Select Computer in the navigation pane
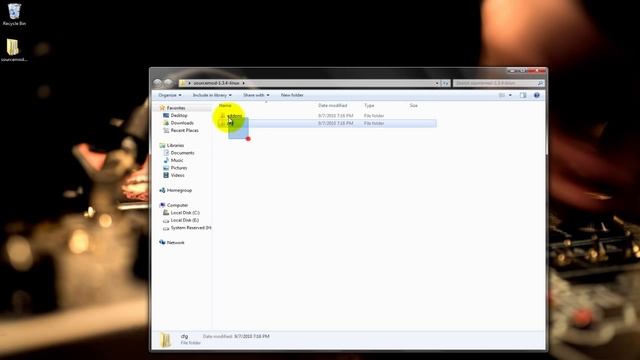This screenshot has height=360, width=640. pyautogui.click(x=177, y=205)
